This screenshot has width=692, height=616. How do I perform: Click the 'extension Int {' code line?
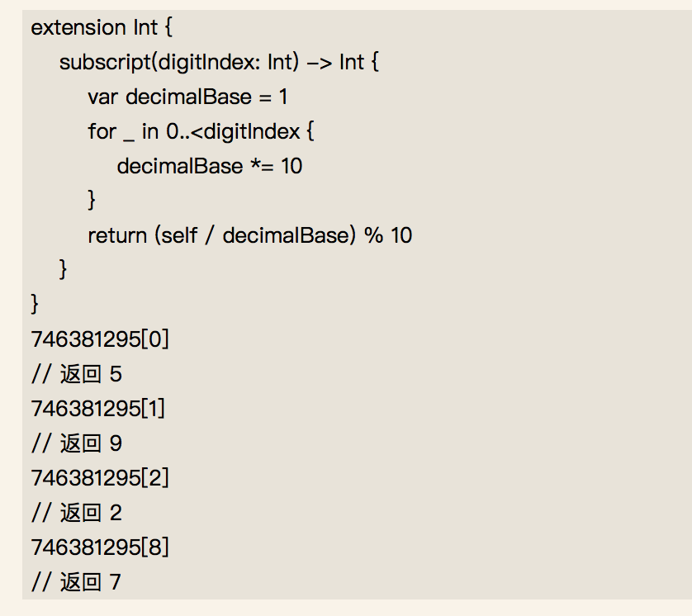102,28
